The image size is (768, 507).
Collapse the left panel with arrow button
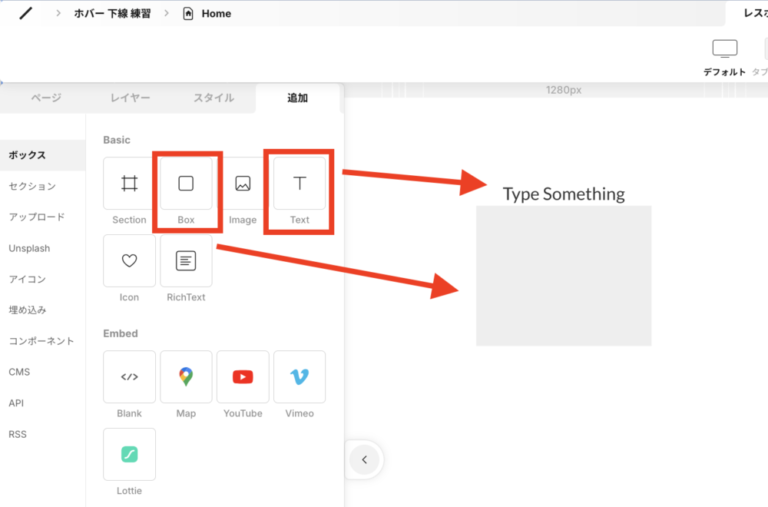(365, 460)
